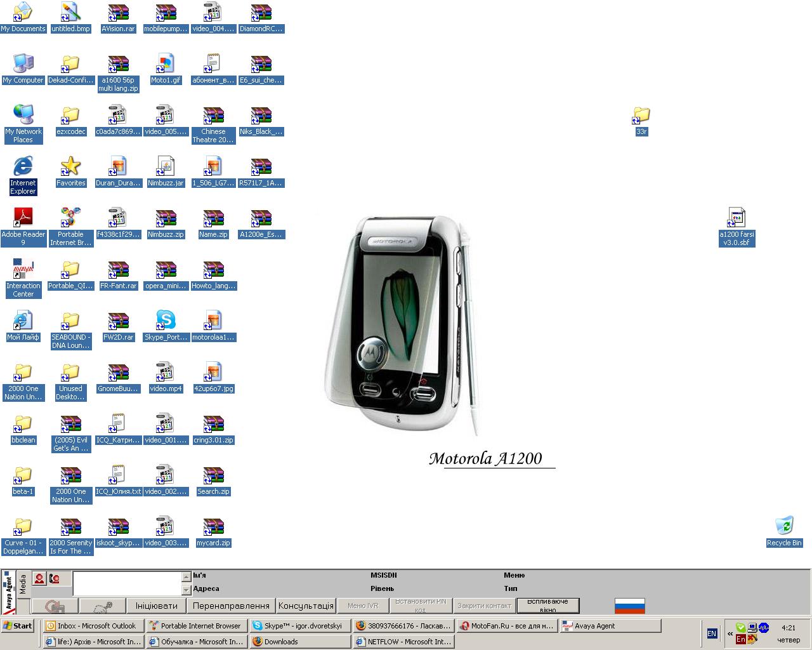Switch to MotoFan.Ru taskbar window

tap(507, 626)
